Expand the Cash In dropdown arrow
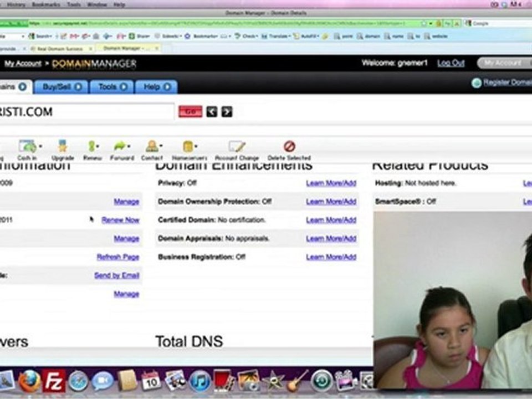The height and width of the screenshot is (399, 532). (40, 146)
